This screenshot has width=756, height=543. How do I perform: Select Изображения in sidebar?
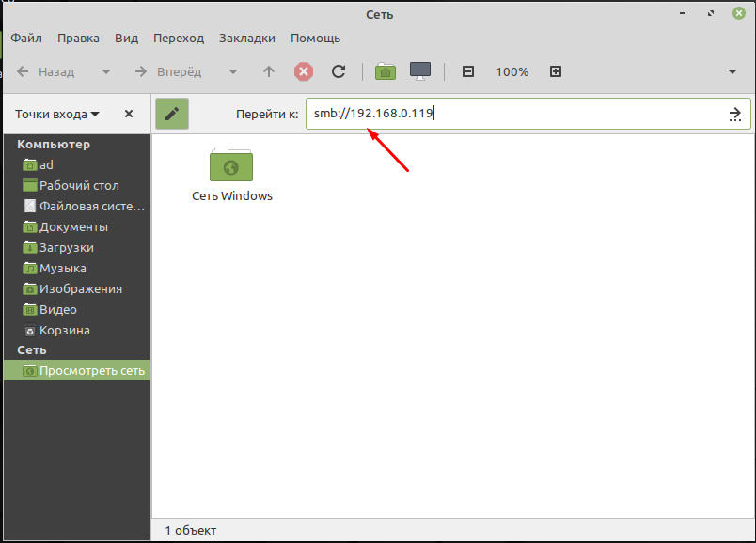tap(77, 289)
